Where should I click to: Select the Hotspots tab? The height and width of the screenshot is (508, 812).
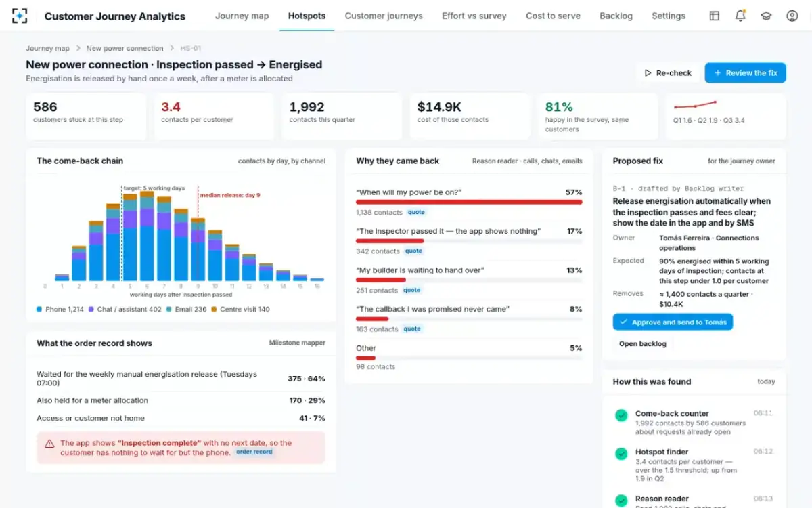point(307,16)
